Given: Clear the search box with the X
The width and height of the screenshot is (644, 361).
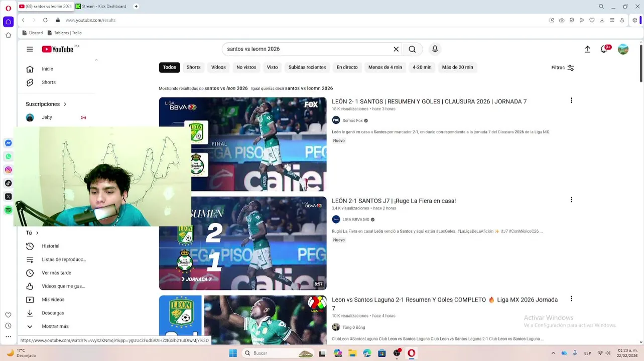Looking at the screenshot, I should pos(396,49).
